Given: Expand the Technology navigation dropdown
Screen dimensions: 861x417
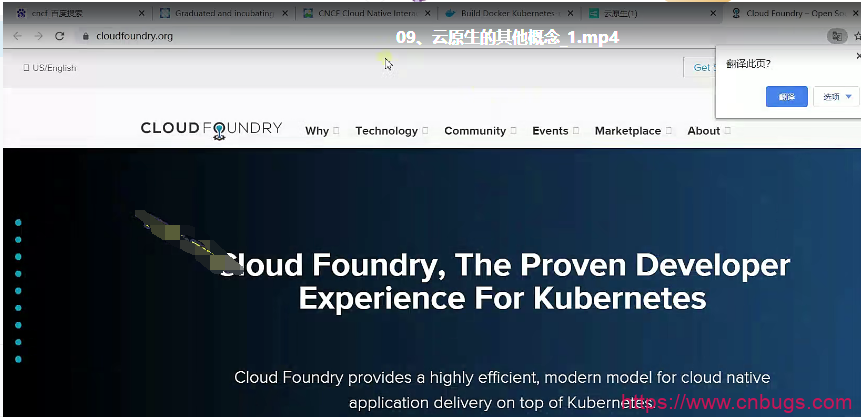Looking at the screenshot, I should point(390,131).
